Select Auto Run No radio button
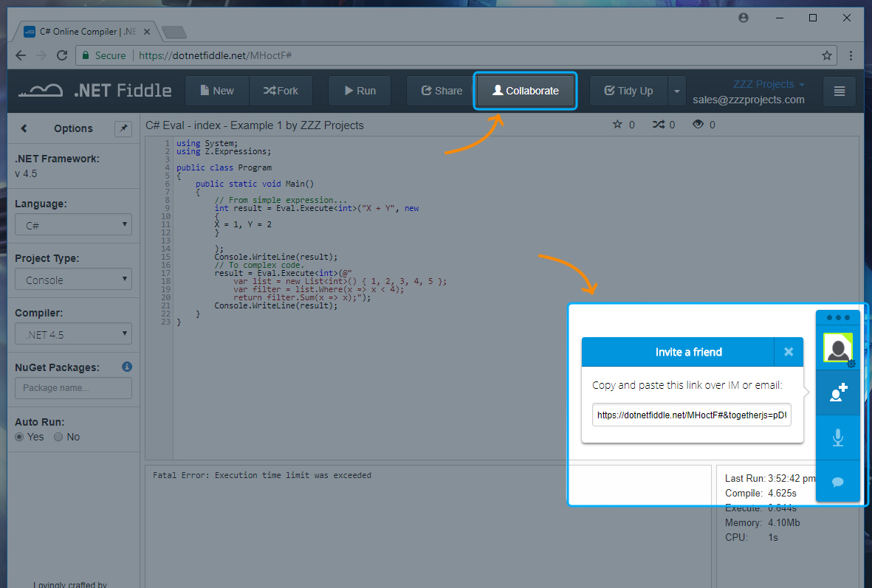Image resolution: width=872 pixels, height=588 pixels. pyautogui.click(x=58, y=437)
